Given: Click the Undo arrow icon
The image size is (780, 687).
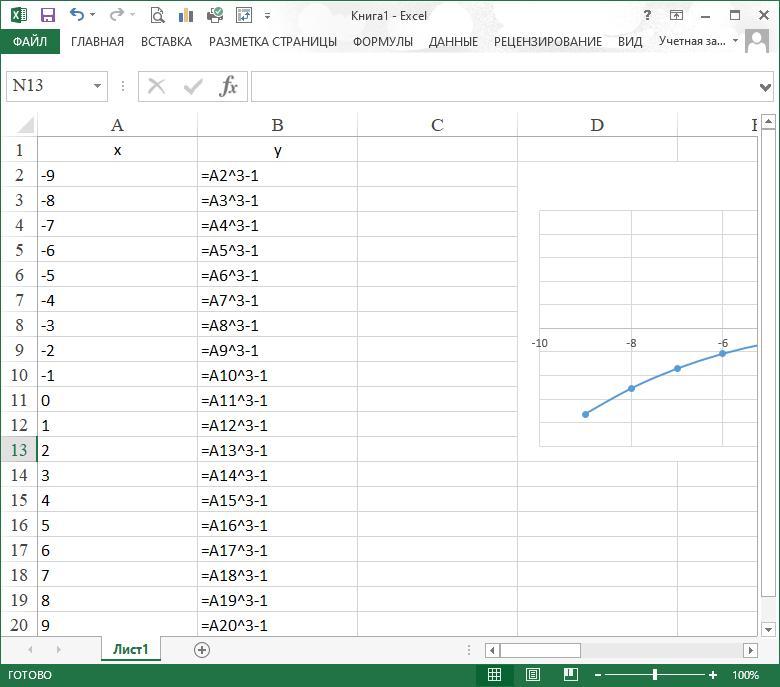Looking at the screenshot, I should [x=77, y=15].
